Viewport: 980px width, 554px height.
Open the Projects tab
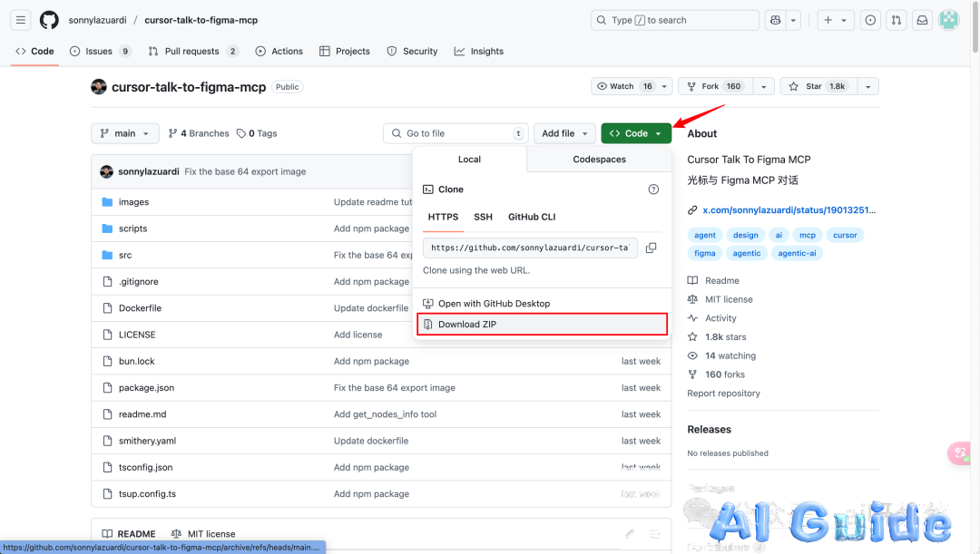point(345,51)
